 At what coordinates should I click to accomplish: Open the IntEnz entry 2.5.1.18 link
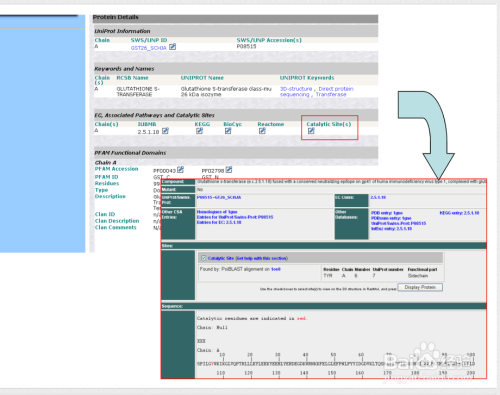coord(391,229)
